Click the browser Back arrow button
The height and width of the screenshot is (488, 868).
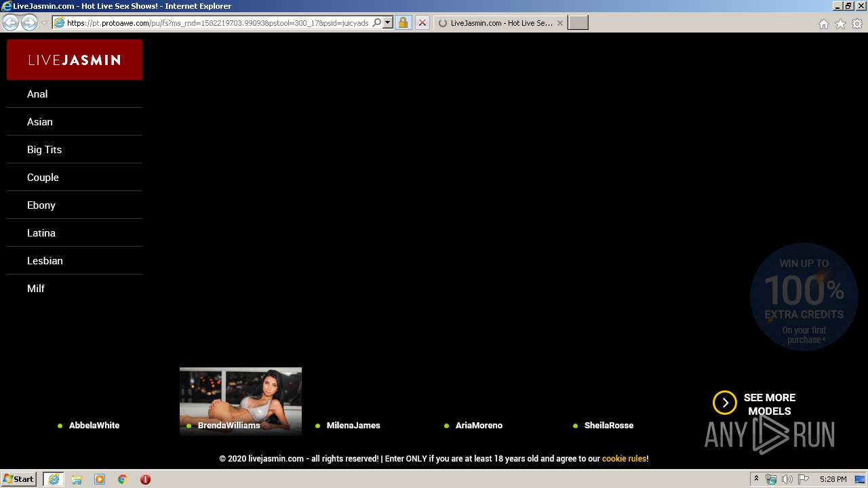10,22
